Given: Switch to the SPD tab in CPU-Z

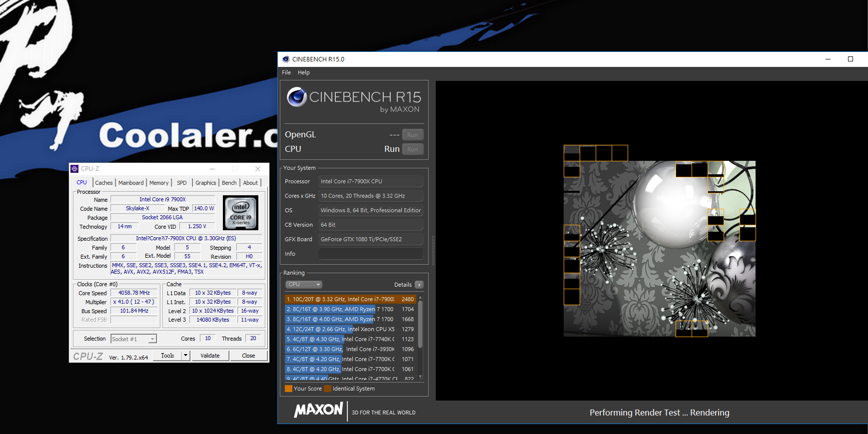Looking at the screenshot, I should coord(182,183).
